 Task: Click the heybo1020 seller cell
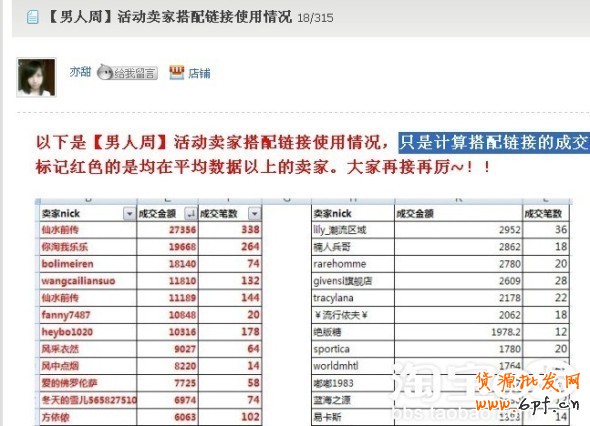(x=88, y=332)
